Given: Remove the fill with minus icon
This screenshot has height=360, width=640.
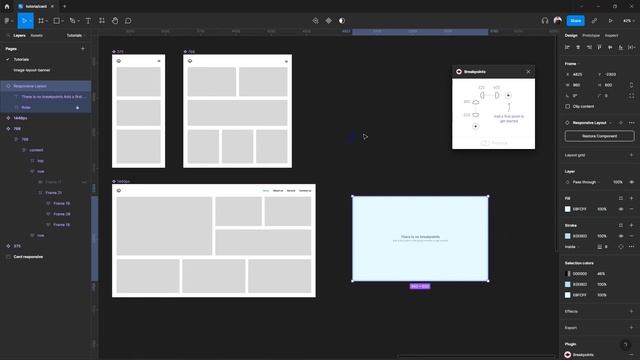Looking at the screenshot, I should tap(631, 209).
